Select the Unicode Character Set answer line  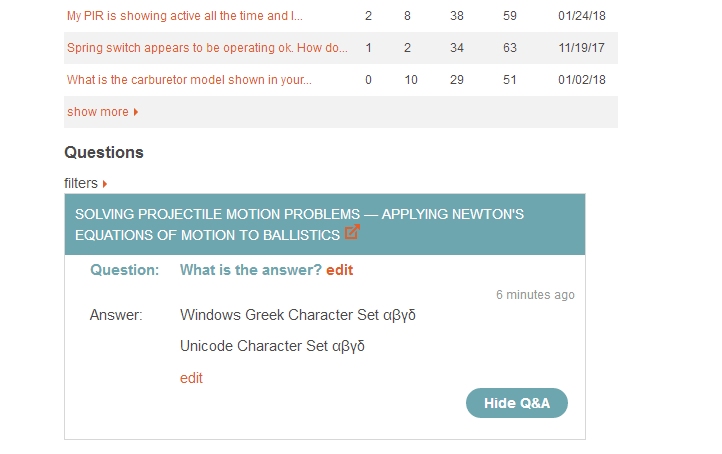tap(272, 346)
